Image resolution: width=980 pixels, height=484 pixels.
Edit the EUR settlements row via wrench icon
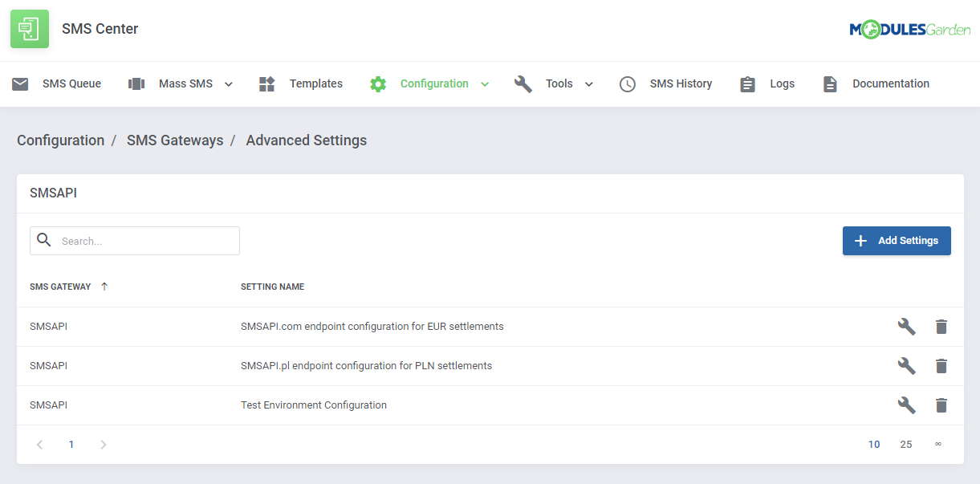click(906, 326)
